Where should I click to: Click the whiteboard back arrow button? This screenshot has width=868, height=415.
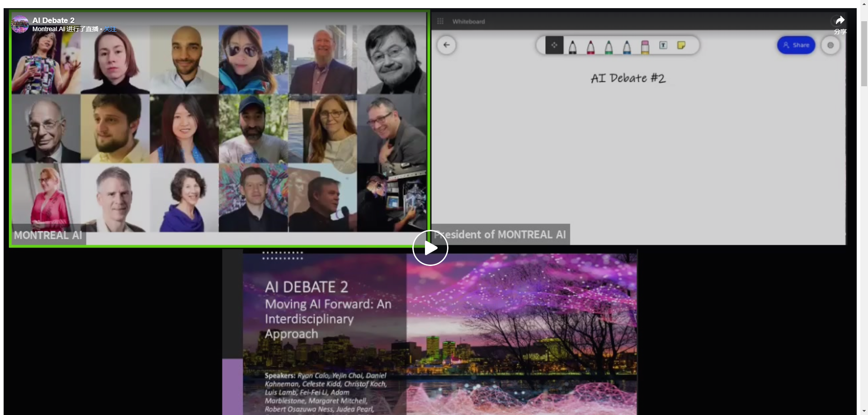(446, 45)
